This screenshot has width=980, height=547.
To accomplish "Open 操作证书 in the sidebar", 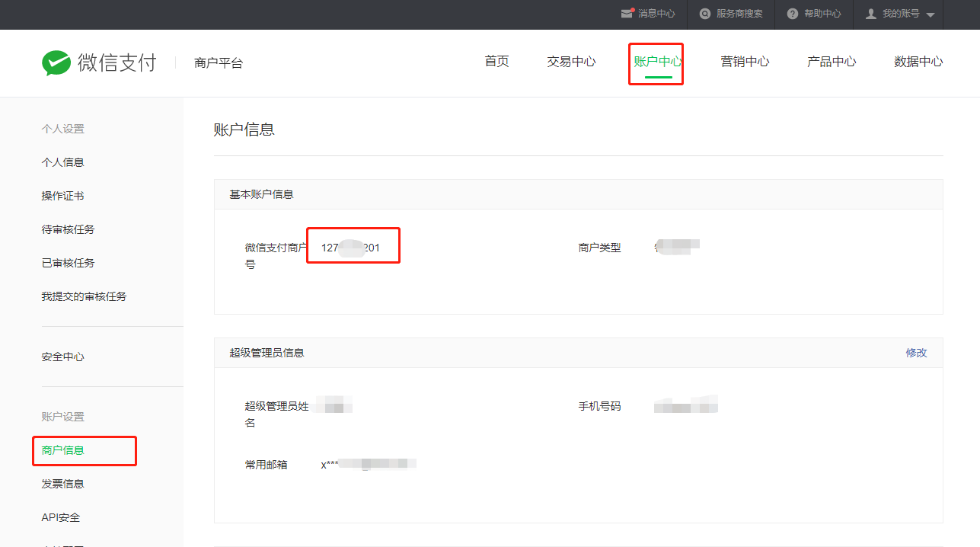I will coord(62,196).
